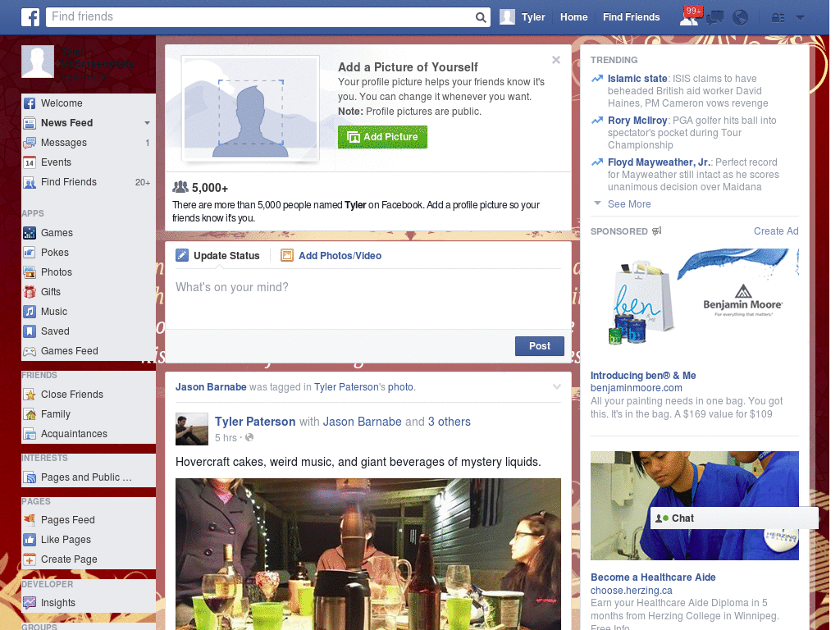Open the messages chat bubbles icon
The width and height of the screenshot is (840, 630).
tap(714, 18)
